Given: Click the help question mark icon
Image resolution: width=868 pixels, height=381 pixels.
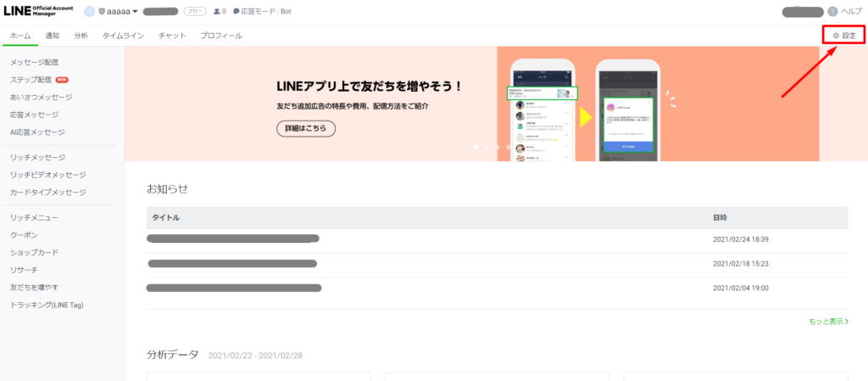Looking at the screenshot, I should [x=832, y=12].
